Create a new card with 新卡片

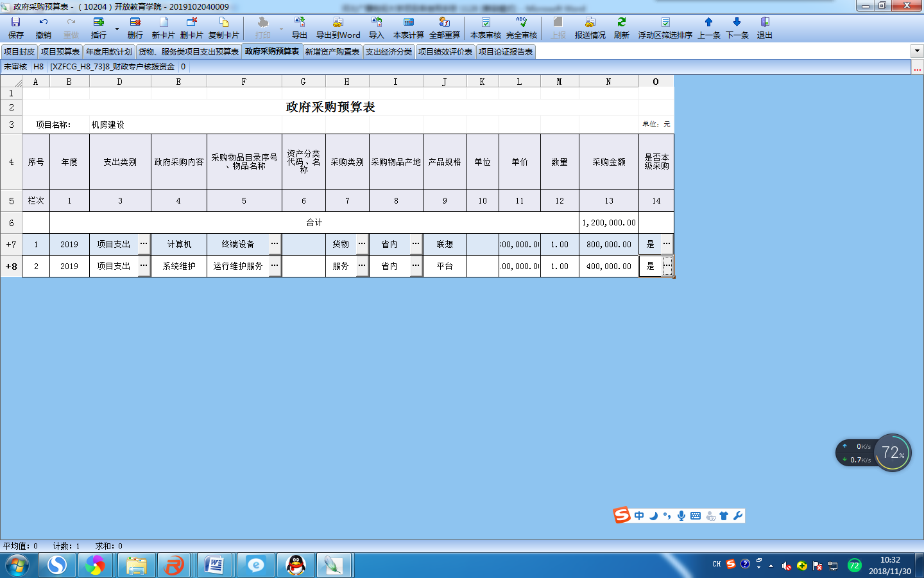click(x=163, y=23)
